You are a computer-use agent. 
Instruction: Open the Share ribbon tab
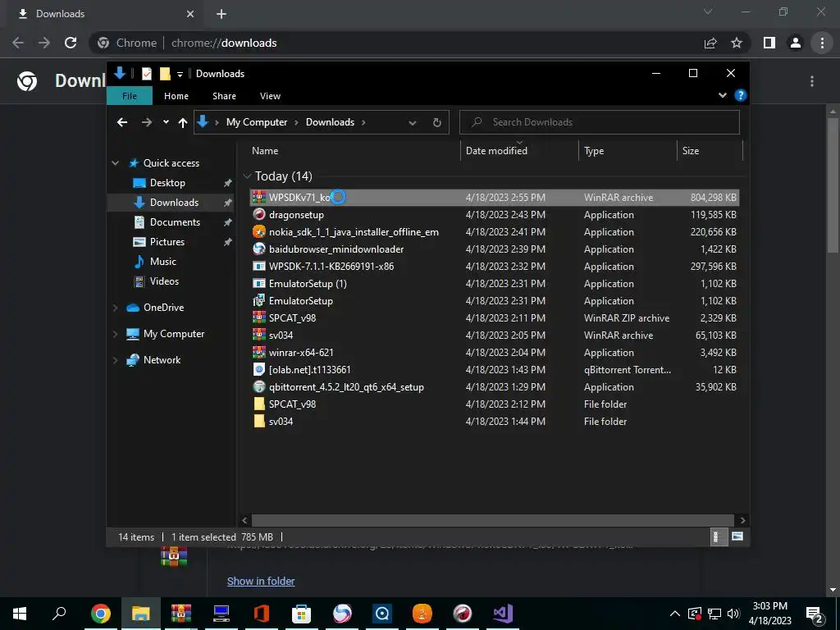(x=224, y=96)
